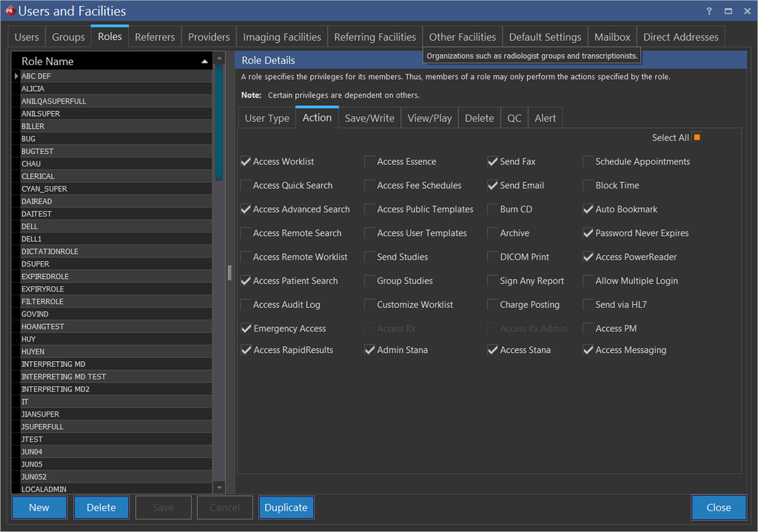The width and height of the screenshot is (758, 532).
Task: Click the app logo in title bar
Action: click(x=10, y=11)
